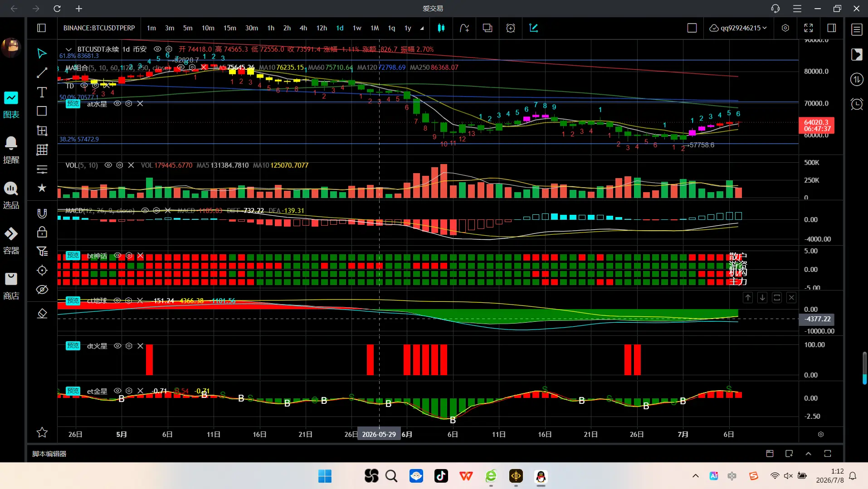Image resolution: width=868 pixels, height=489 pixels.
Task: Switch to the 4h timeframe
Action: pos(303,28)
